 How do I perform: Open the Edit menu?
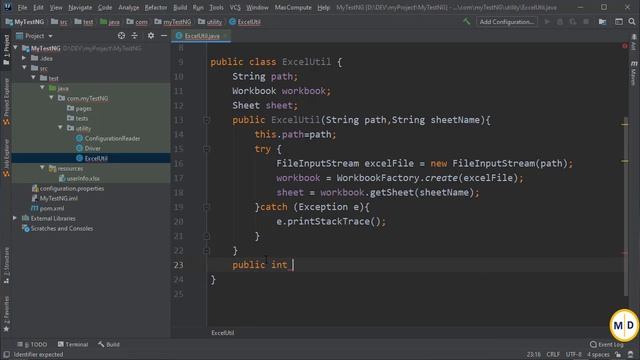coord(38,7)
